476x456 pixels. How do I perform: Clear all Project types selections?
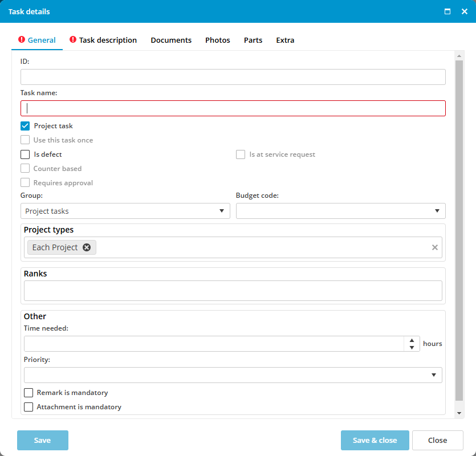coord(435,247)
